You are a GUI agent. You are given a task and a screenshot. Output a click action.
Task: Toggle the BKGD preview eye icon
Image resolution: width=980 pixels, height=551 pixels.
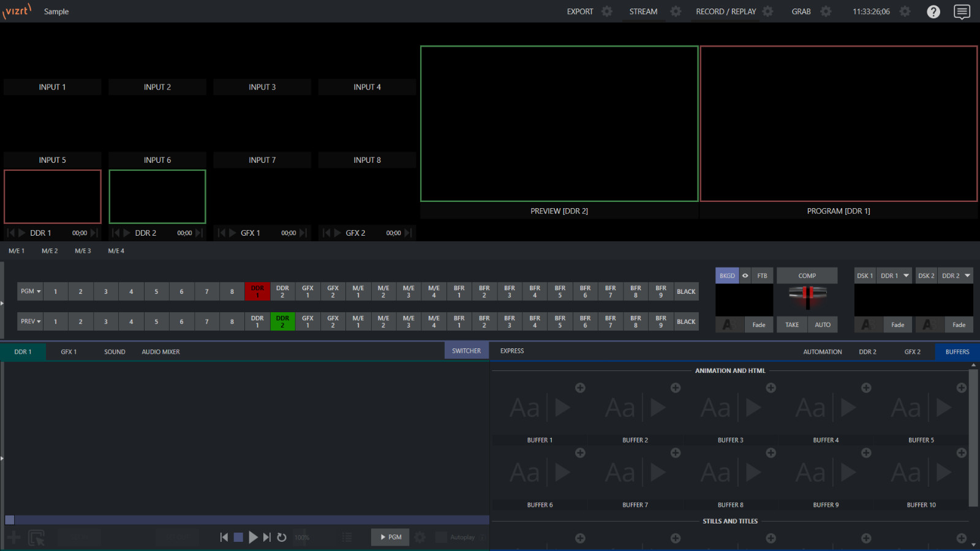pyautogui.click(x=745, y=275)
